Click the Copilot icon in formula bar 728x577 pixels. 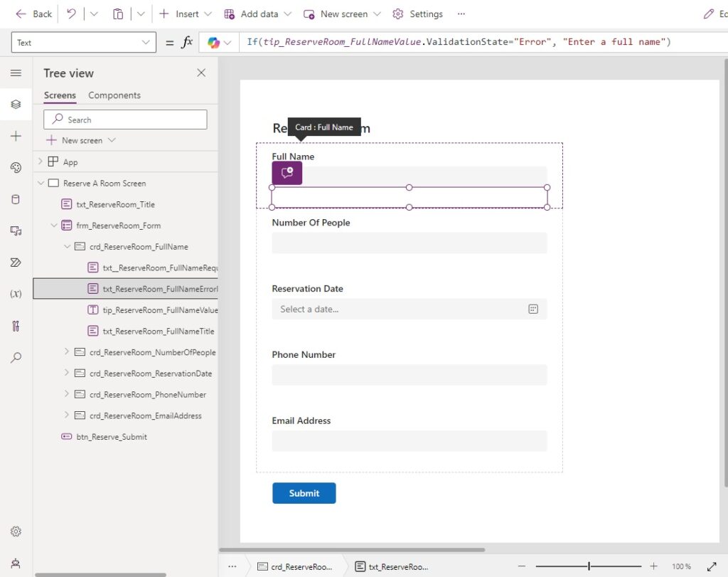[213, 42]
